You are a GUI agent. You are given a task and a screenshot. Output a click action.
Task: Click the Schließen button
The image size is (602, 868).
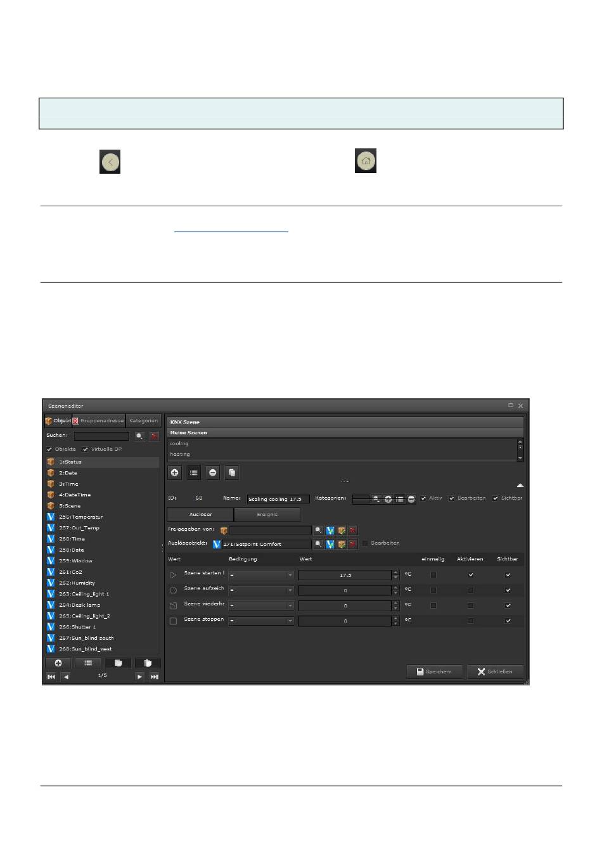point(496,671)
